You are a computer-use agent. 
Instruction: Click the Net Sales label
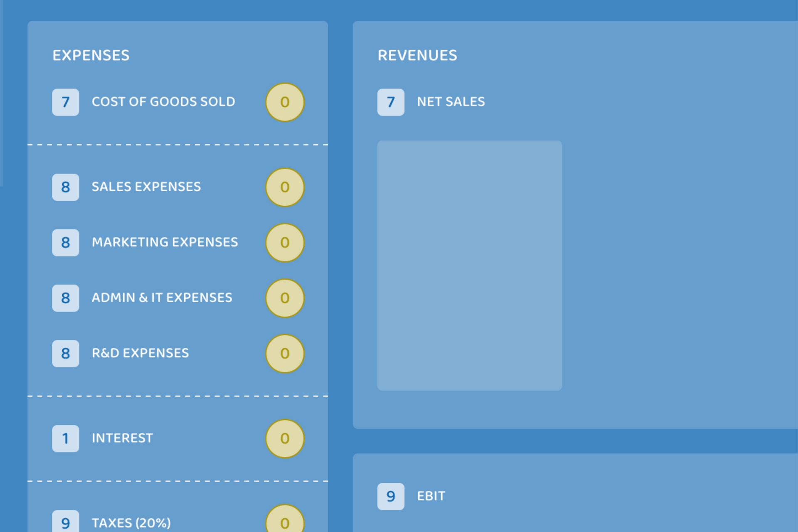[451, 102]
